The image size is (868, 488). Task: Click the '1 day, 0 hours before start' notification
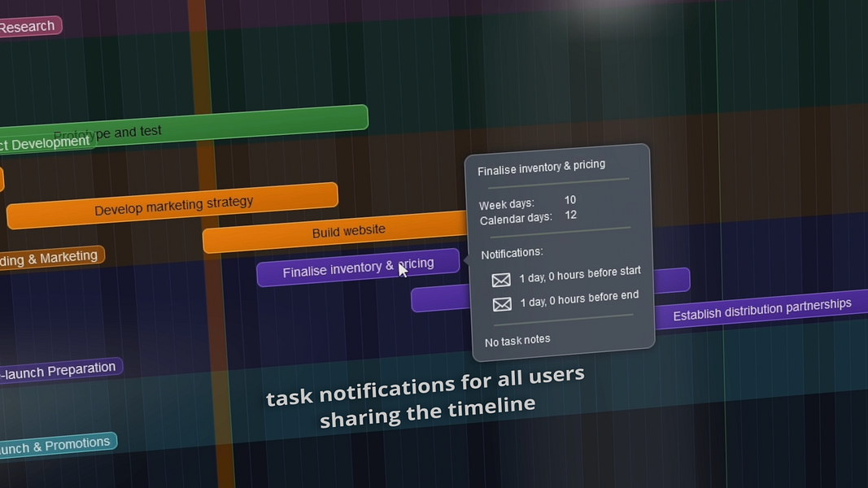[x=579, y=274]
